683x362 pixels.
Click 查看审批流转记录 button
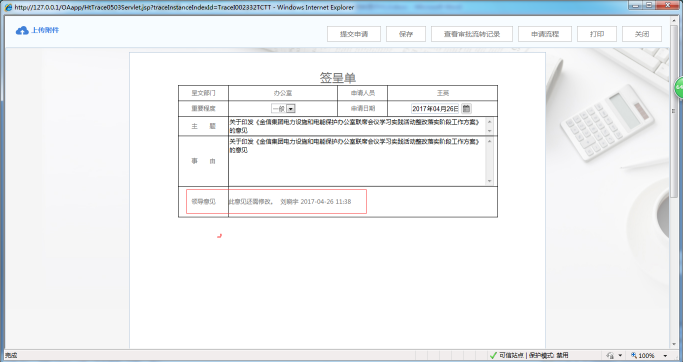(472, 34)
